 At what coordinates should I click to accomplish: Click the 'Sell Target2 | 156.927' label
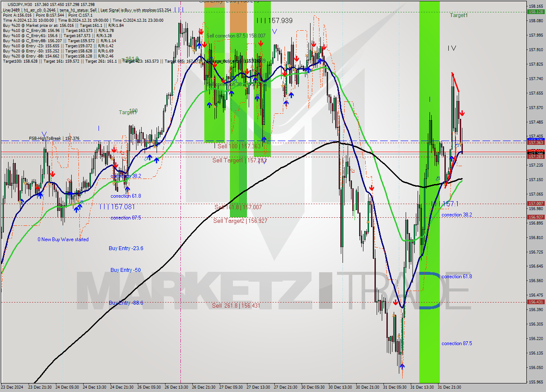[241, 221]
